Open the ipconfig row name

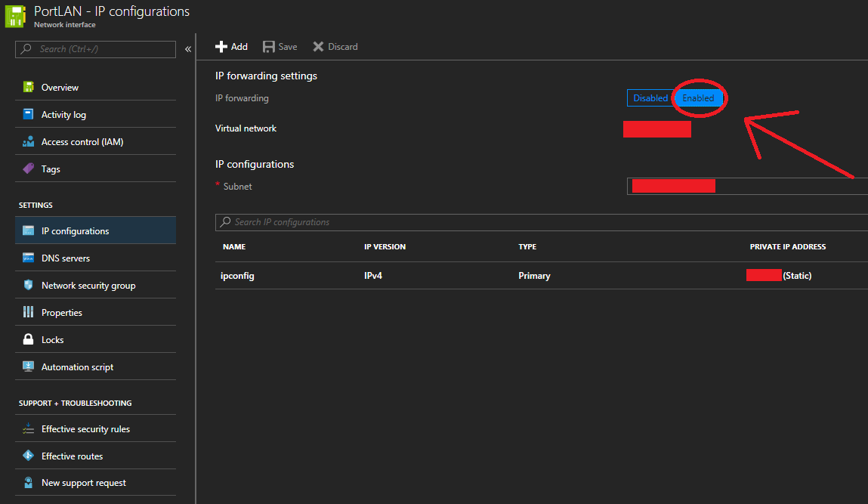click(x=237, y=275)
